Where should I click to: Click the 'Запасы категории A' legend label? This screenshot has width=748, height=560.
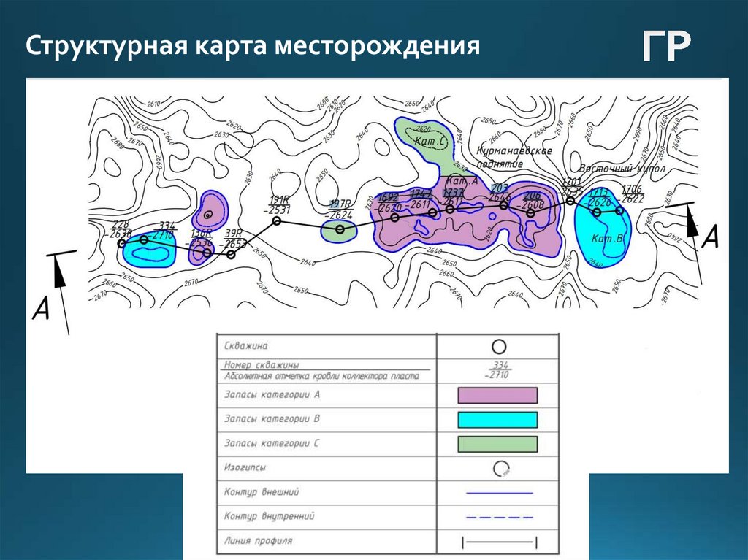tap(272, 395)
